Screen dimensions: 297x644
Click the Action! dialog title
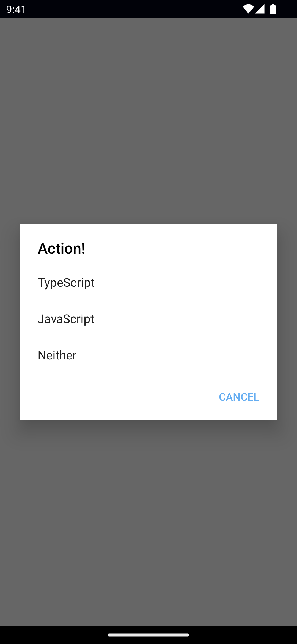coord(62,249)
